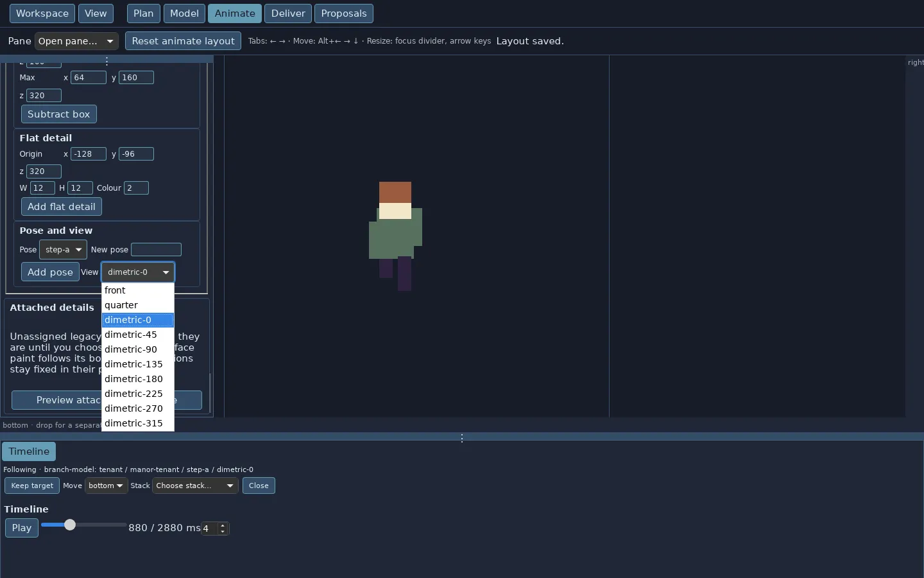Open the Choose stack dropdown
This screenshot has height=578, width=924.
click(195, 486)
